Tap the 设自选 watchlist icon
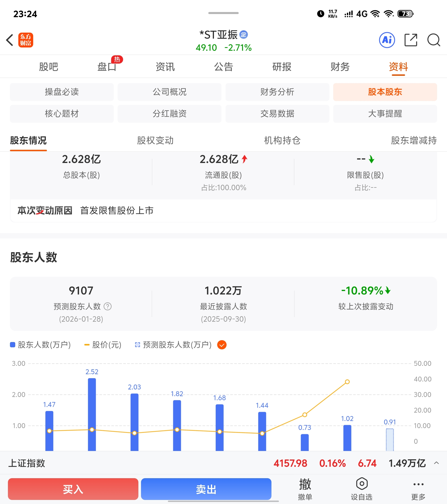Viewport: 447px width, 504px height. 362,484
